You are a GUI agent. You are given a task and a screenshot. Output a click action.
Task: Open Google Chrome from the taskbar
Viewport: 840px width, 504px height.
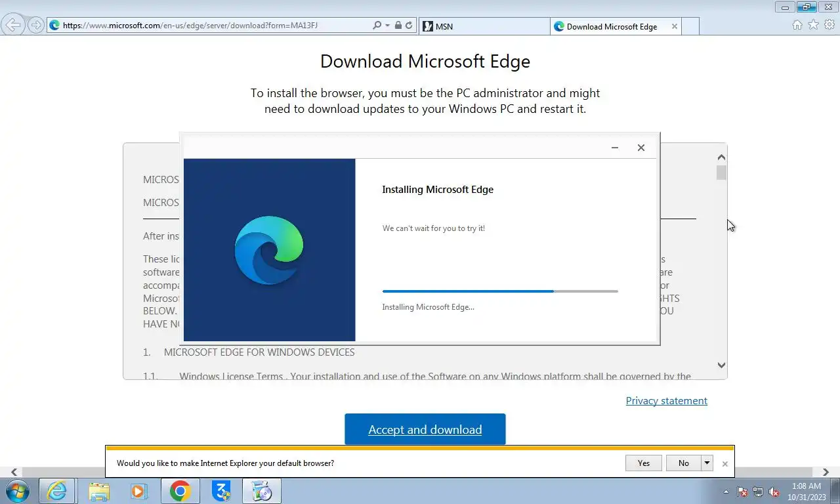pyautogui.click(x=180, y=491)
